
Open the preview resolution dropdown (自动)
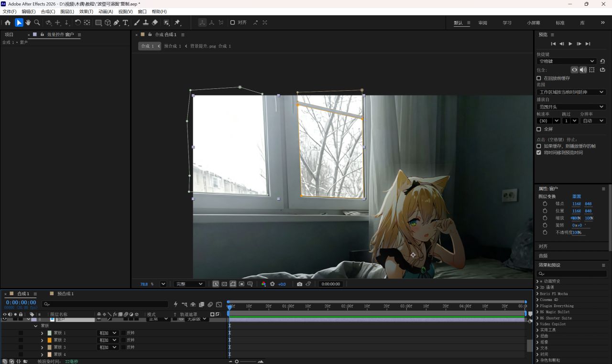tap(593, 121)
